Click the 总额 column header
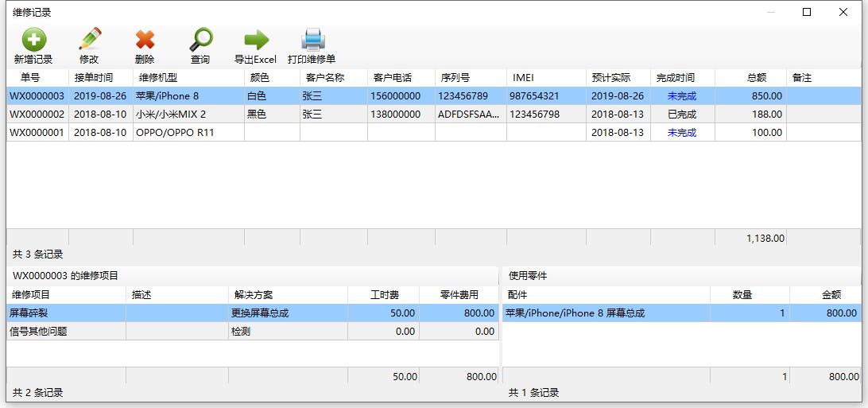The width and height of the screenshot is (868, 408). (x=750, y=78)
